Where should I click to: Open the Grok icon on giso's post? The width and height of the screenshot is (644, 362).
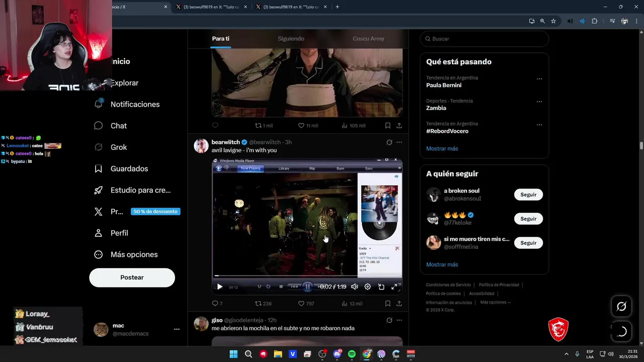tap(389, 320)
